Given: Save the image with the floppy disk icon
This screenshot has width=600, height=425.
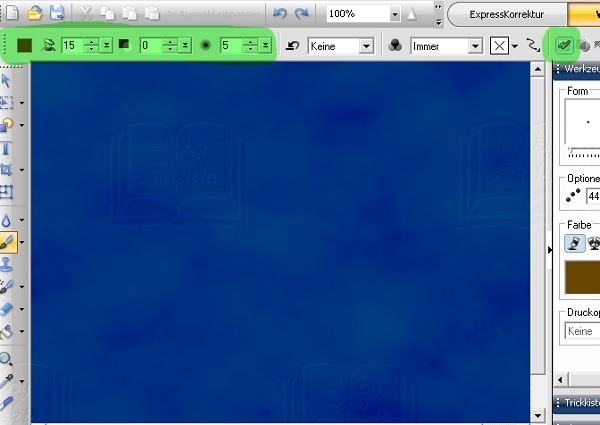Looking at the screenshot, I should click(57, 13).
